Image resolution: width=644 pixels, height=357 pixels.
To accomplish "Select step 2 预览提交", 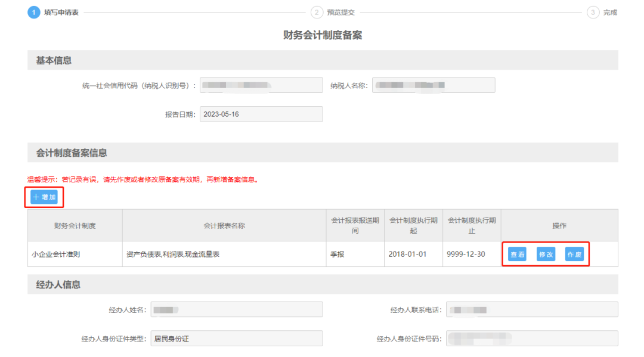I will click(333, 13).
